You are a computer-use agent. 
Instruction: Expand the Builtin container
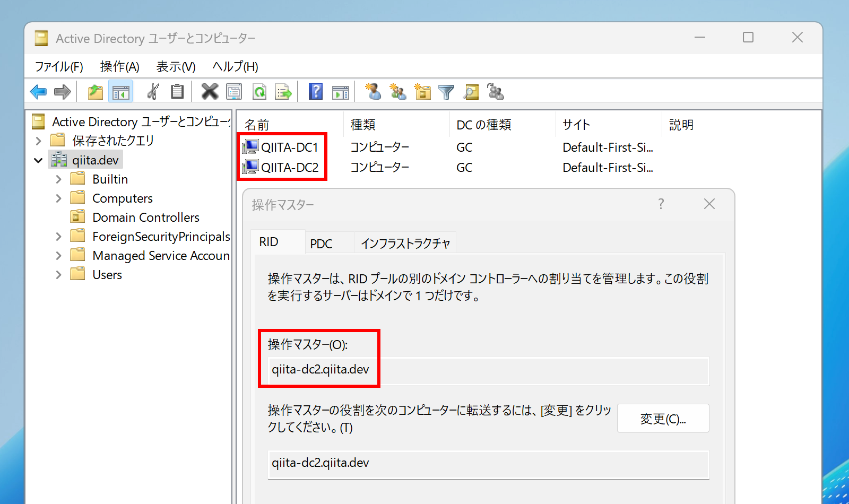point(58,179)
